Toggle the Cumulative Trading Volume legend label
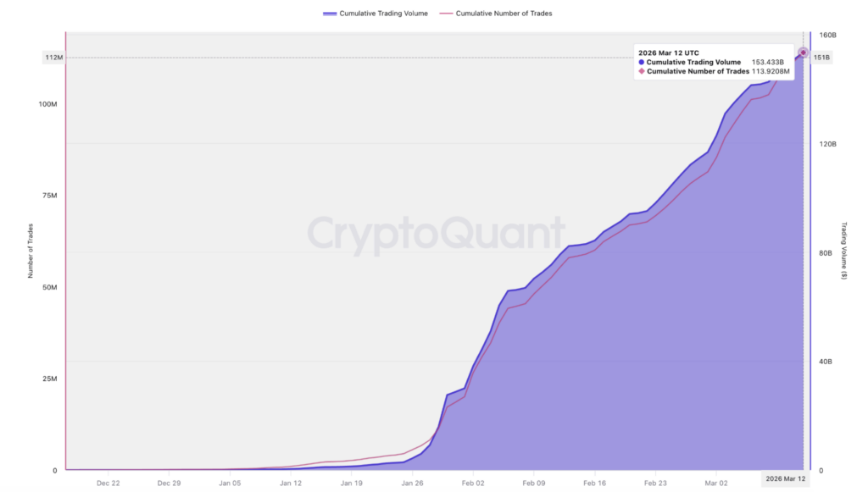This screenshot has width=868, height=492. pyautogui.click(x=383, y=14)
